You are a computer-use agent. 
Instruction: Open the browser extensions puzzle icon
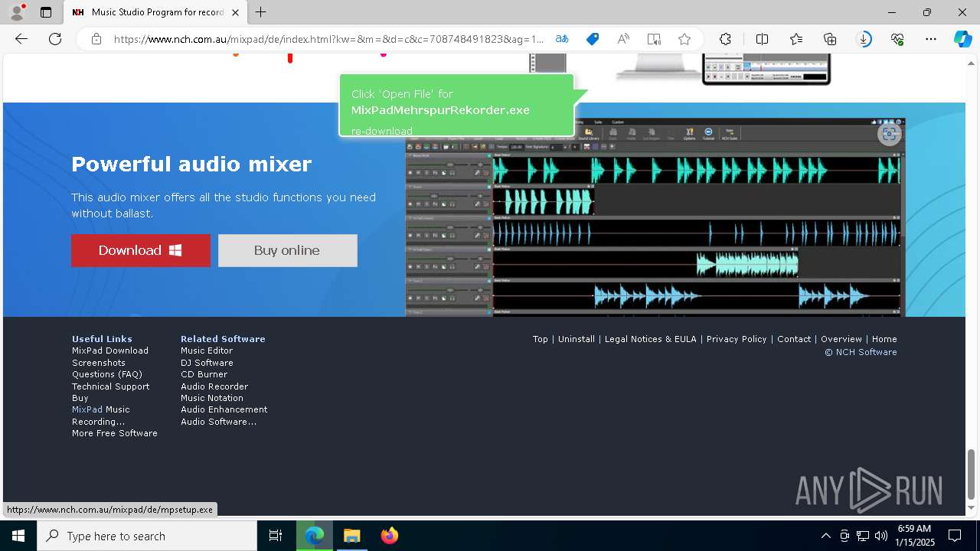(x=725, y=39)
